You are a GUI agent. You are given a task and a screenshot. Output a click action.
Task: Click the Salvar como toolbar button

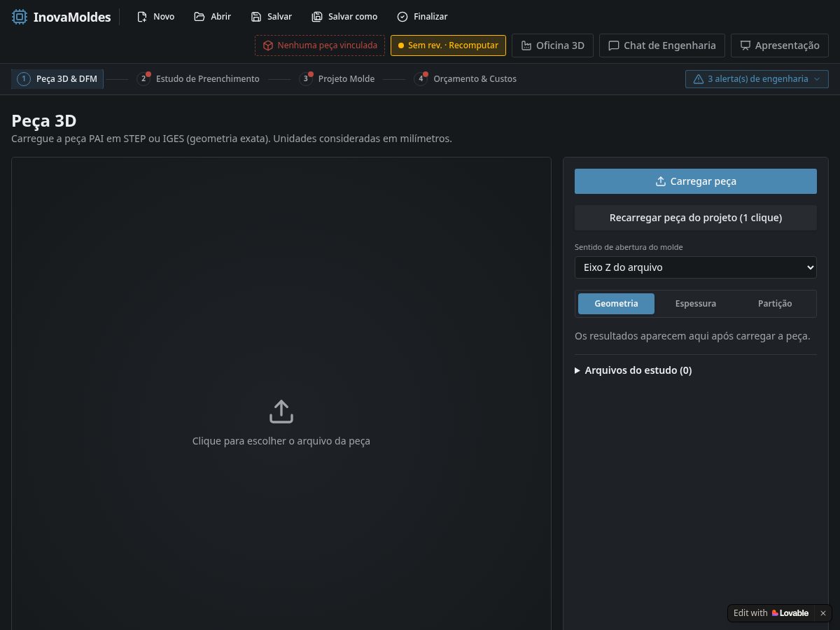pyautogui.click(x=344, y=17)
